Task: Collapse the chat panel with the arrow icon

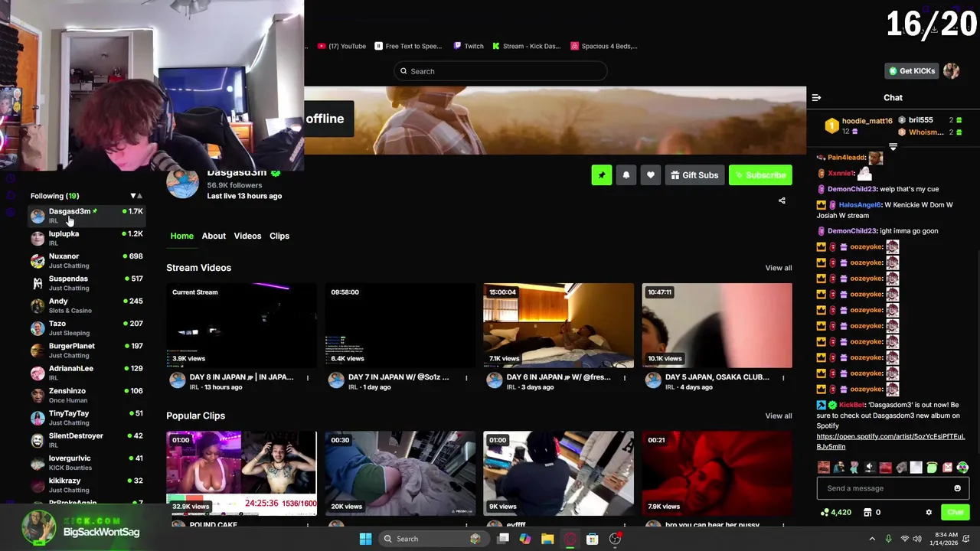Action: 816,97
